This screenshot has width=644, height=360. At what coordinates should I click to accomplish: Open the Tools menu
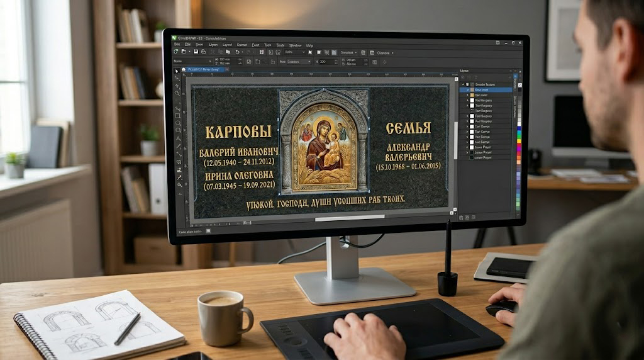267,45
